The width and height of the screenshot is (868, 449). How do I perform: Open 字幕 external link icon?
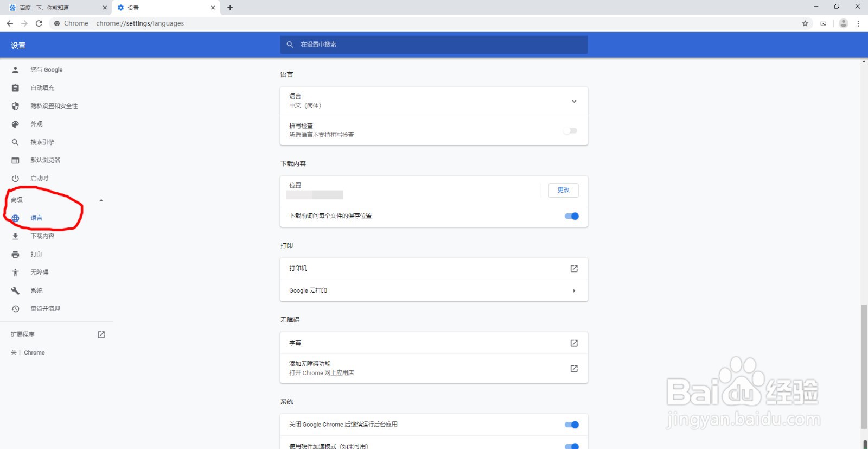pos(574,343)
